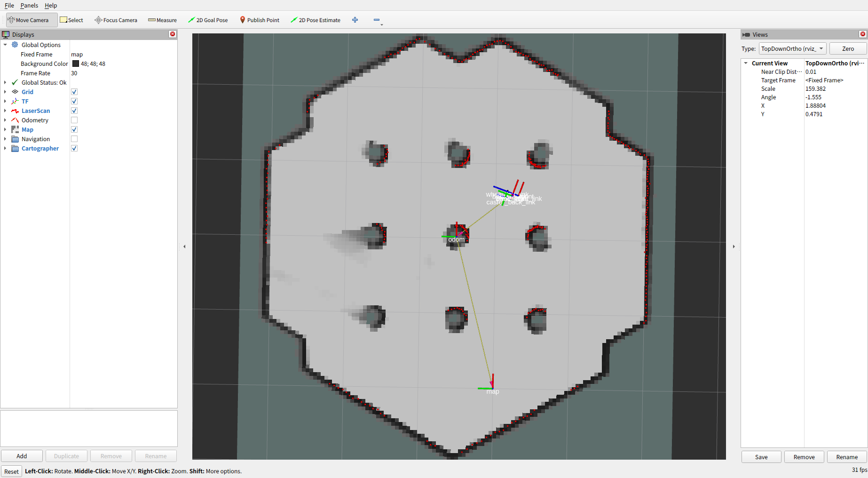
Task: Activate the Select tool
Action: 72,20
